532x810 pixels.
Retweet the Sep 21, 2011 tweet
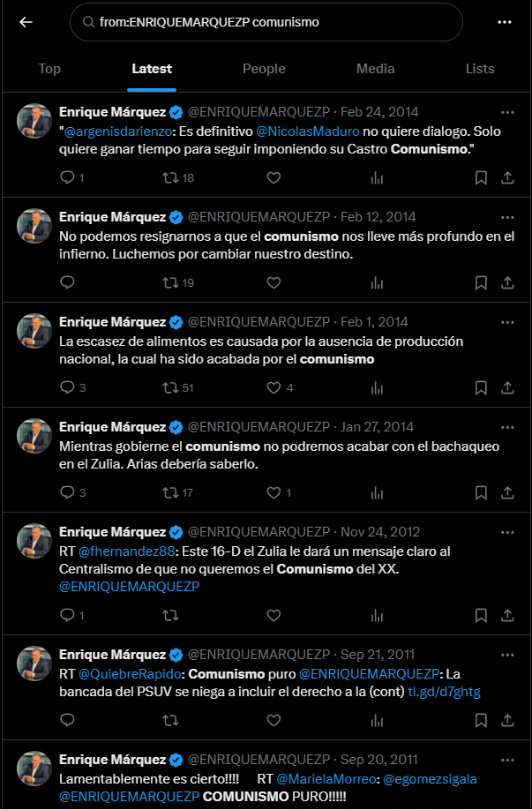pyautogui.click(x=170, y=721)
